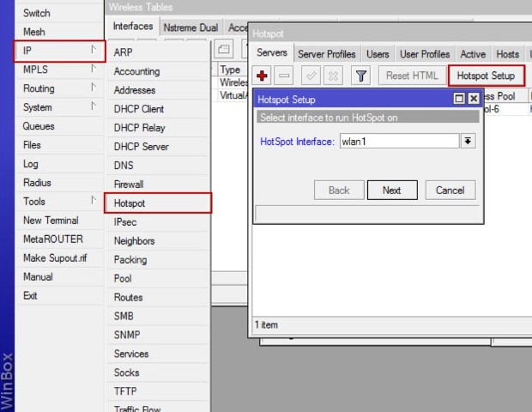Image resolution: width=532 pixels, height=412 pixels.
Task: Click Exit in the main menu
Action: [59, 295]
